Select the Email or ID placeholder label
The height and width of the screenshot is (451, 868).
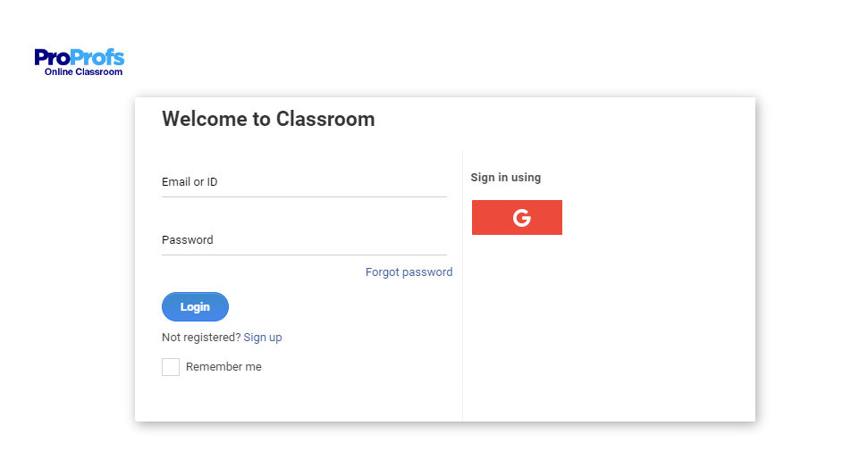(190, 182)
